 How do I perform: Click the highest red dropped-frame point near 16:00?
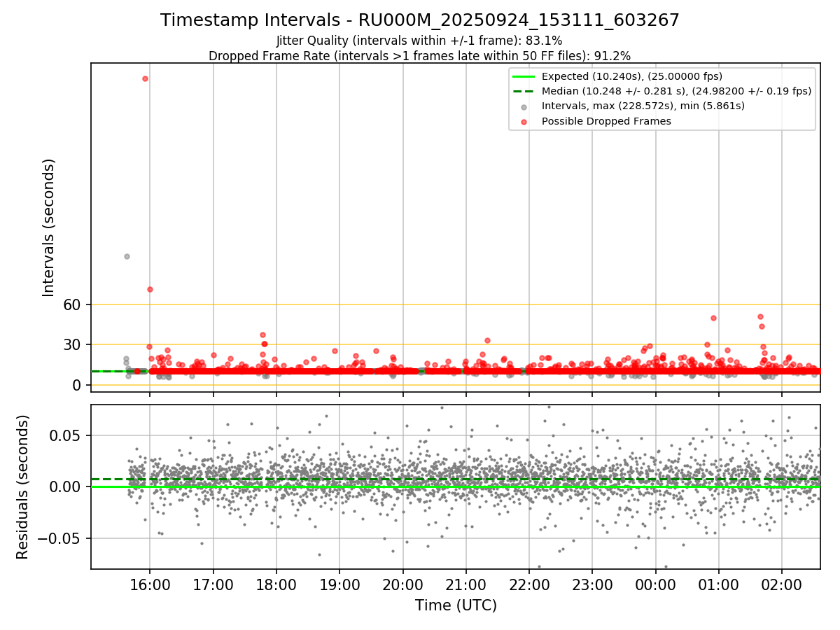[x=145, y=78]
